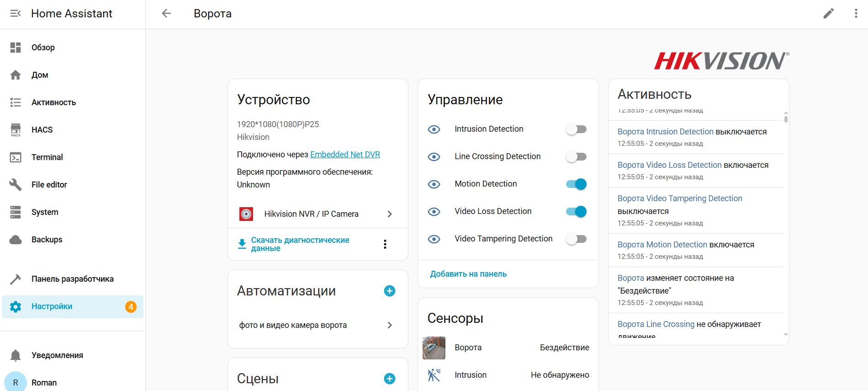Add a new automation with plus icon
868x391 pixels.
click(x=389, y=291)
